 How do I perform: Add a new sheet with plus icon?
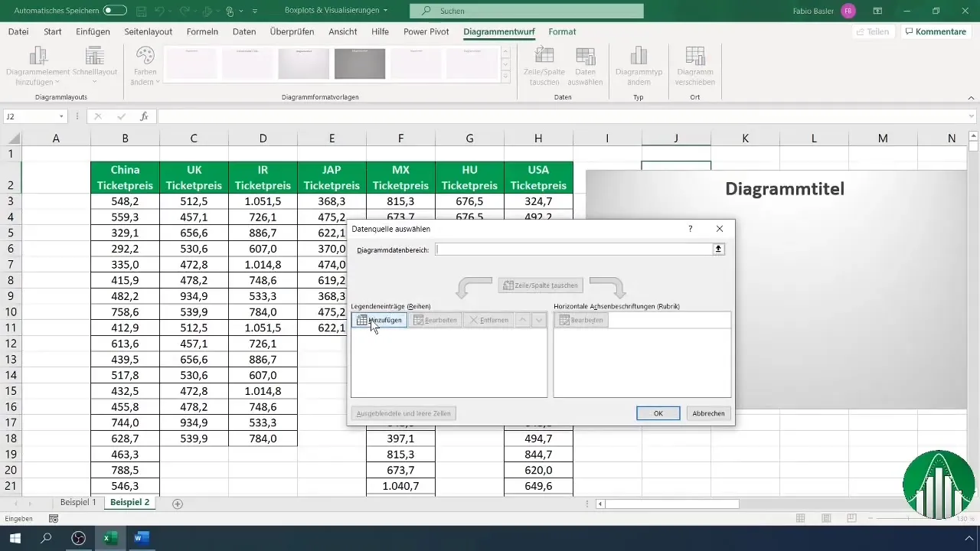[x=178, y=504]
